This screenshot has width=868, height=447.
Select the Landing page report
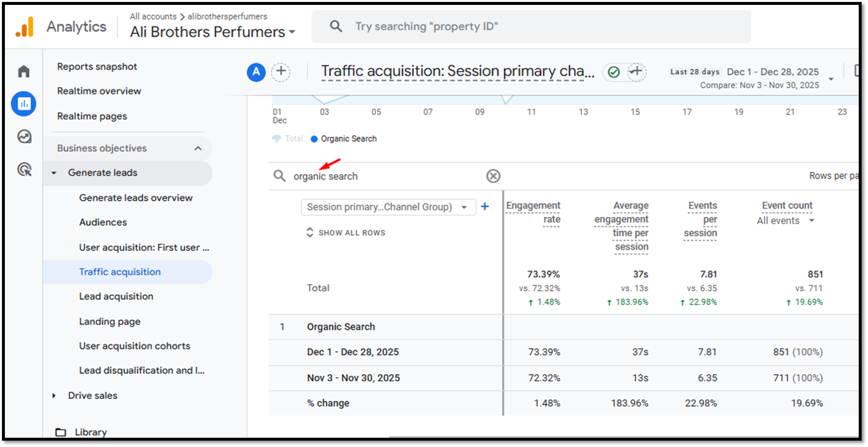click(110, 321)
